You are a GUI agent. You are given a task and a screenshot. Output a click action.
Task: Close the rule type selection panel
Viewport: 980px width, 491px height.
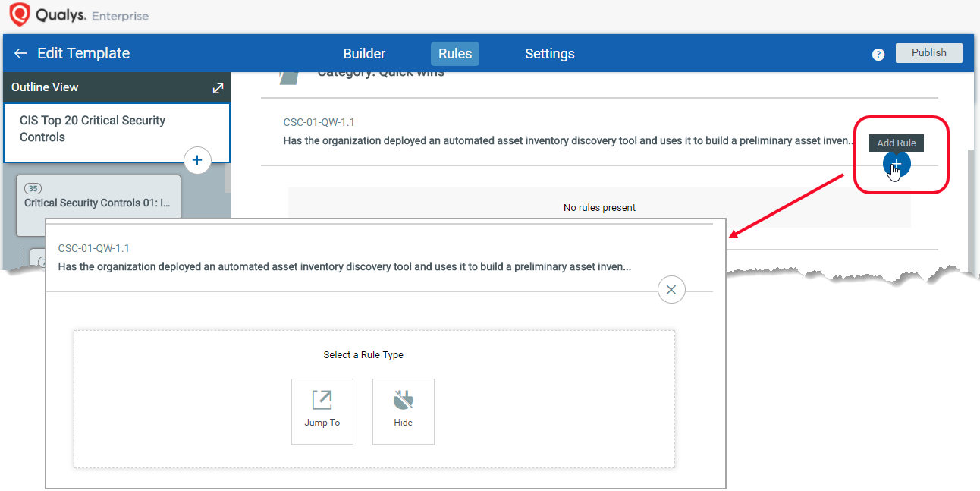tap(671, 290)
